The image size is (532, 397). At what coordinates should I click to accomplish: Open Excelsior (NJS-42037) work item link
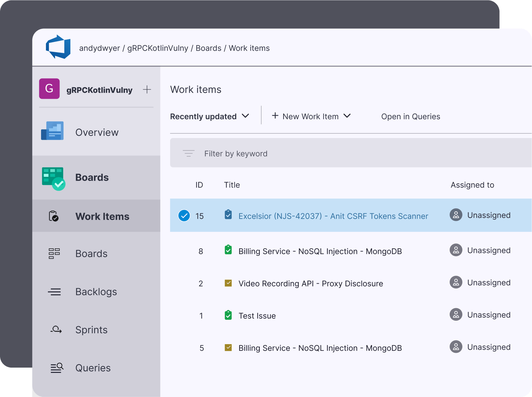[333, 216]
